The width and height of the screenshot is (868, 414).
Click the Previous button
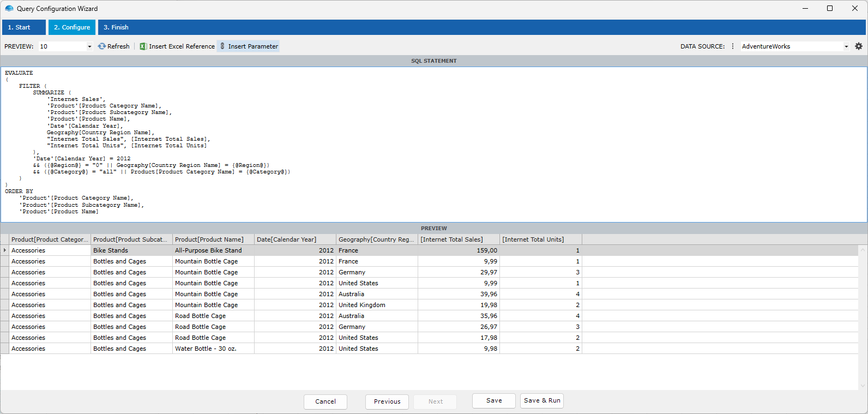387,401
